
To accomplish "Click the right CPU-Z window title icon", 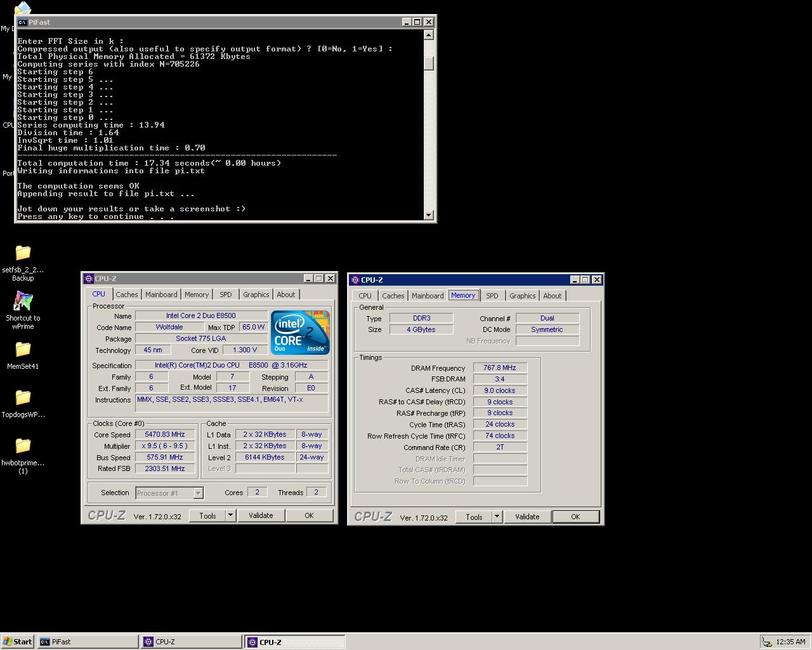I will (x=355, y=280).
